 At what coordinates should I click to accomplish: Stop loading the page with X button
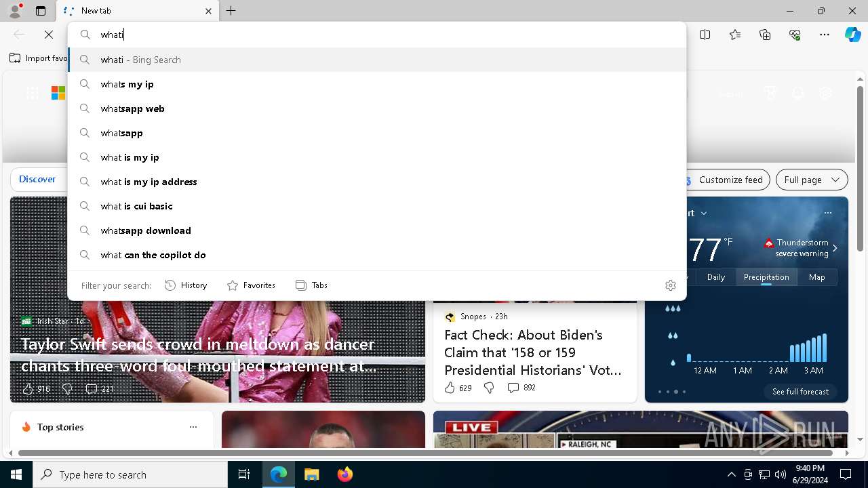tap(49, 35)
